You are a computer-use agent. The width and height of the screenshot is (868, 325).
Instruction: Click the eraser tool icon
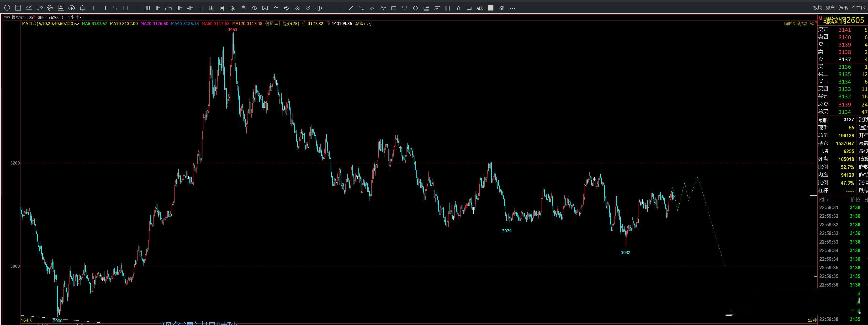[x=501, y=8]
